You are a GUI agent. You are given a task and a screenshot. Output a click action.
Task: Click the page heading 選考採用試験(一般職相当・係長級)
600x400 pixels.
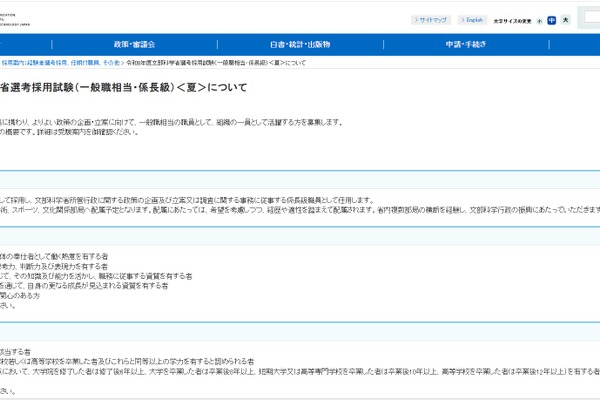tap(124, 88)
